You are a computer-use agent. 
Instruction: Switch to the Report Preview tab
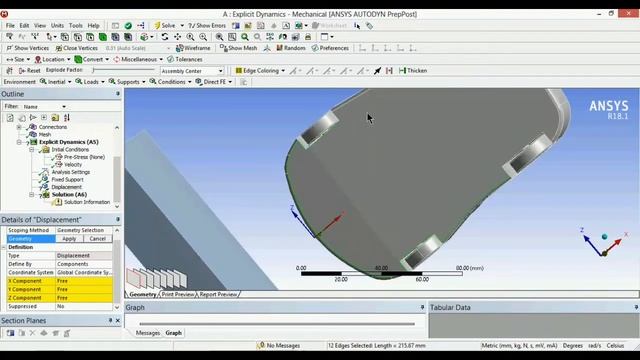pyautogui.click(x=218, y=294)
